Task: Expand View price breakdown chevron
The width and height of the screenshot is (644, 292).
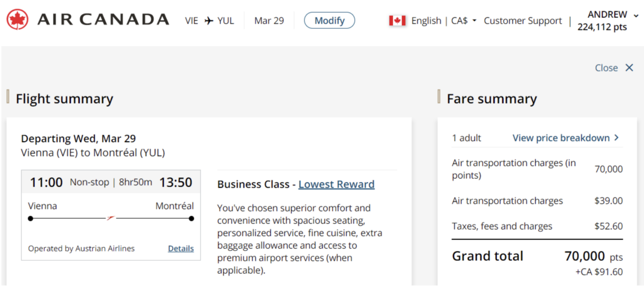Action: [617, 138]
